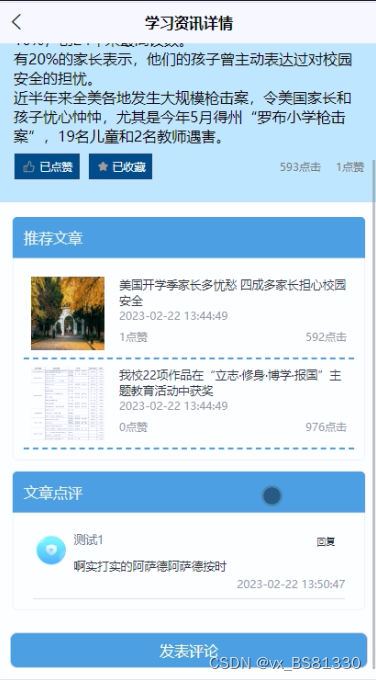Click the second article's date 2023-02-22 13:44:49

[x=173, y=406]
